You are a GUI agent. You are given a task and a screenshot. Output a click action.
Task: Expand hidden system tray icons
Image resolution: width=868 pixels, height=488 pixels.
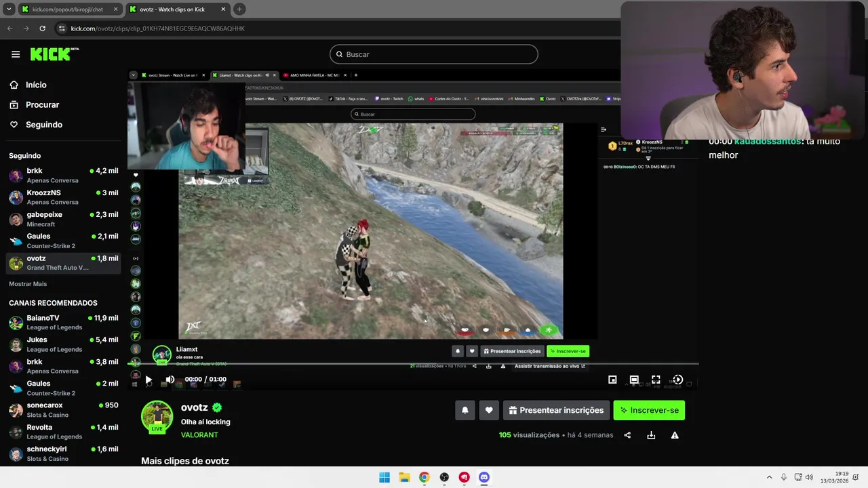pyautogui.click(x=769, y=477)
